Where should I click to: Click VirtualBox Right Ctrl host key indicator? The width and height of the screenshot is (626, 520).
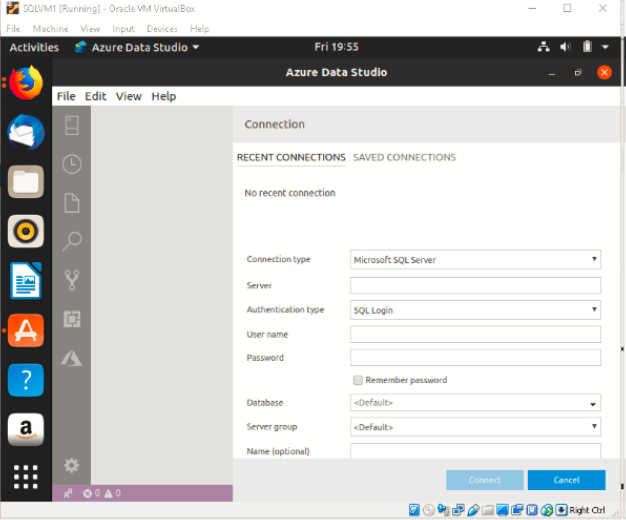click(587, 510)
